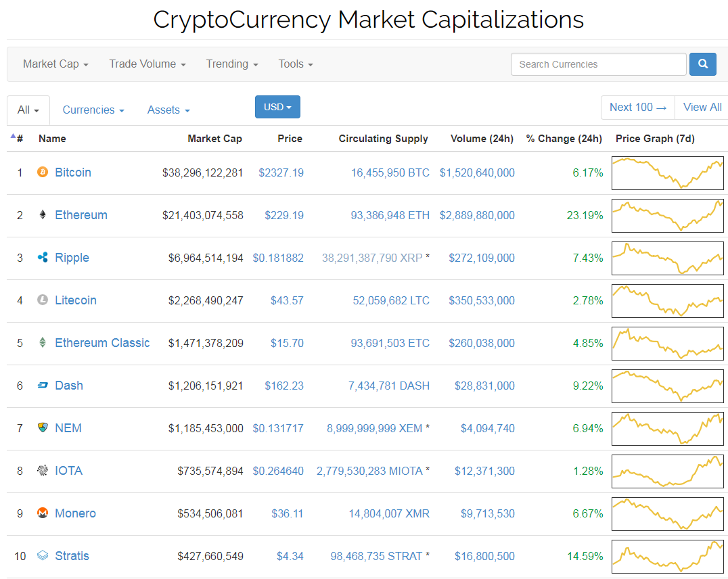
Task: Go to Next 100 currencies
Action: click(x=638, y=108)
